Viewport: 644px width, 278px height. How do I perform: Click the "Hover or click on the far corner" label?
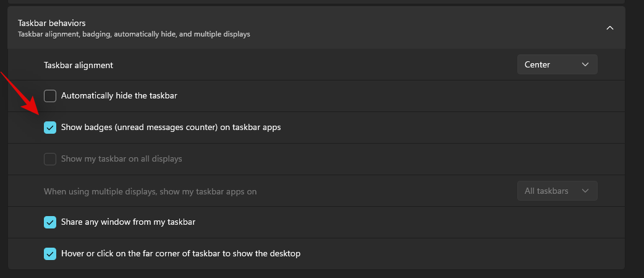180,254
